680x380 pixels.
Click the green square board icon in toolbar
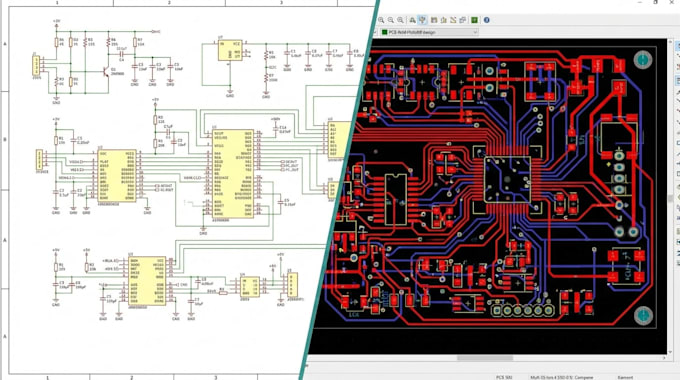pos(474,20)
